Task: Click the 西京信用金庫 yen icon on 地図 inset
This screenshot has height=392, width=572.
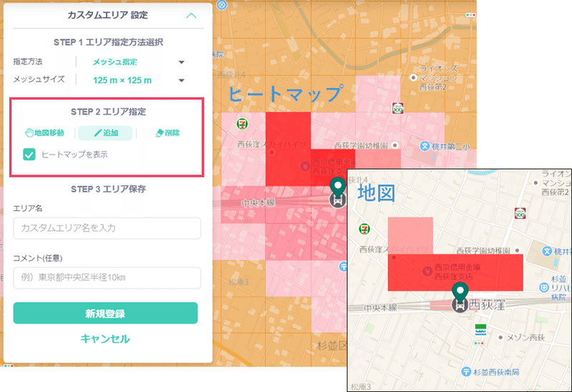Action: tap(428, 271)
